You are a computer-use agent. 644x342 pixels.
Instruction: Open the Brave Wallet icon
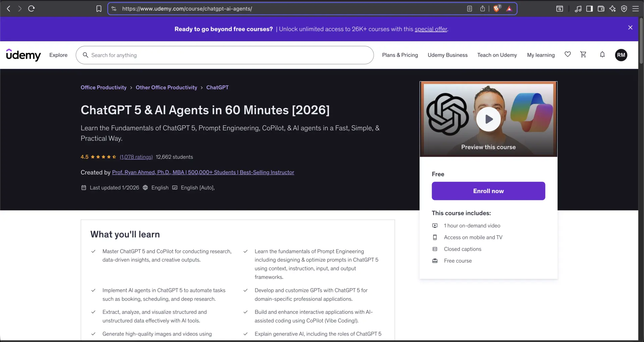pos(601,9)
